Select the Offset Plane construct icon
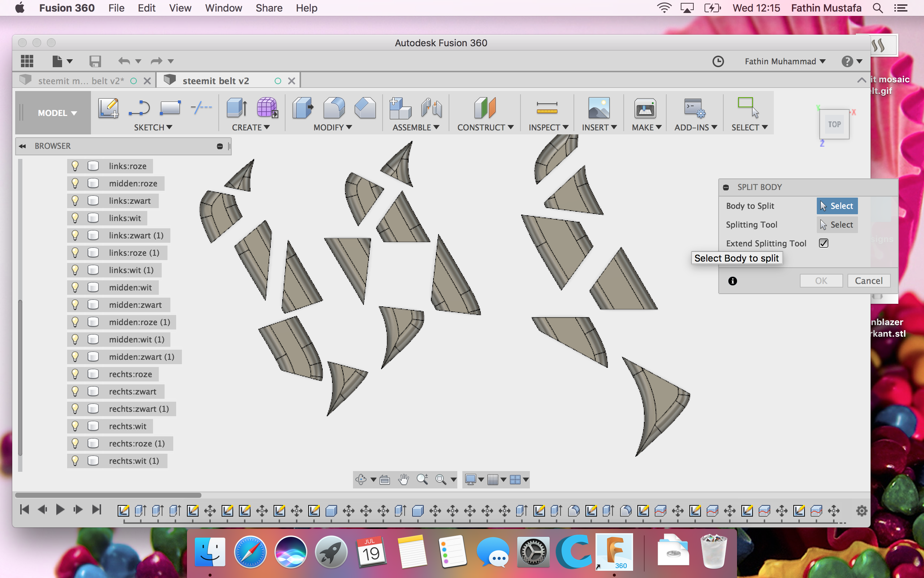The width and height of the screenshot is (924, 578). click(x=485, y=107)
